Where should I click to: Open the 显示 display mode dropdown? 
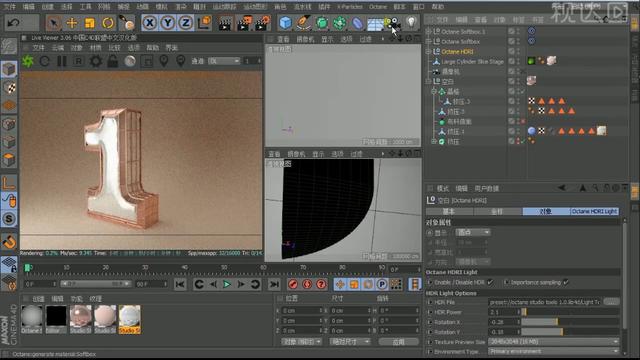click(473, 232)
